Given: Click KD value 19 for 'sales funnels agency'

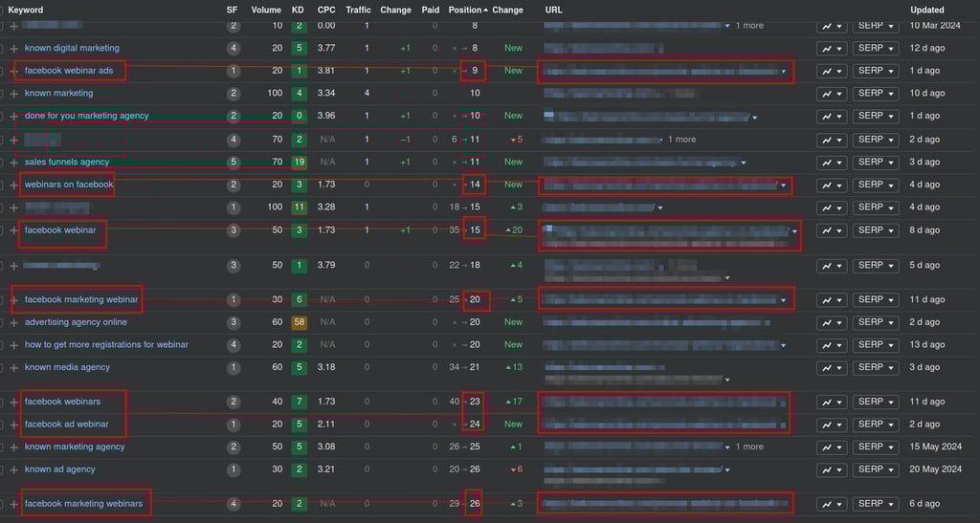Looking at the screenshot, I should (x=299, y=163).
